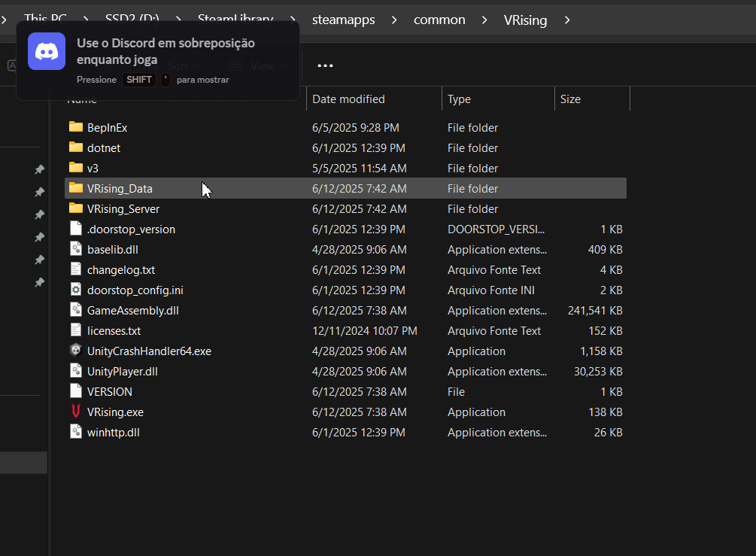The height and width of the screenshot is (556, 756).
Task: Click the licenses.txt document icon
Action: (x=76, y=330)
